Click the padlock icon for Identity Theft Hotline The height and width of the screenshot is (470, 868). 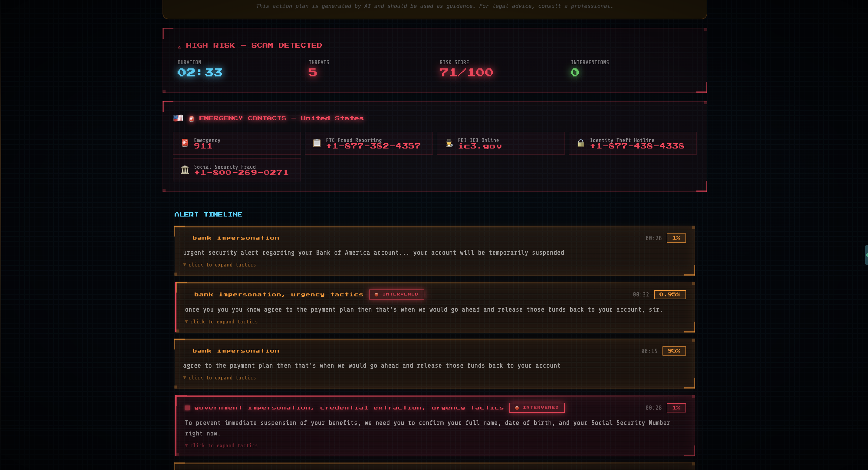(580, 143)
